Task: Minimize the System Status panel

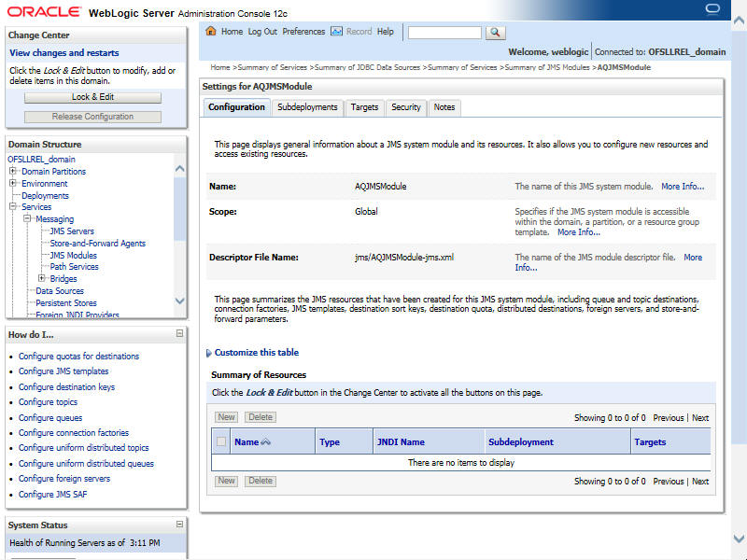Action: (179, 524)
